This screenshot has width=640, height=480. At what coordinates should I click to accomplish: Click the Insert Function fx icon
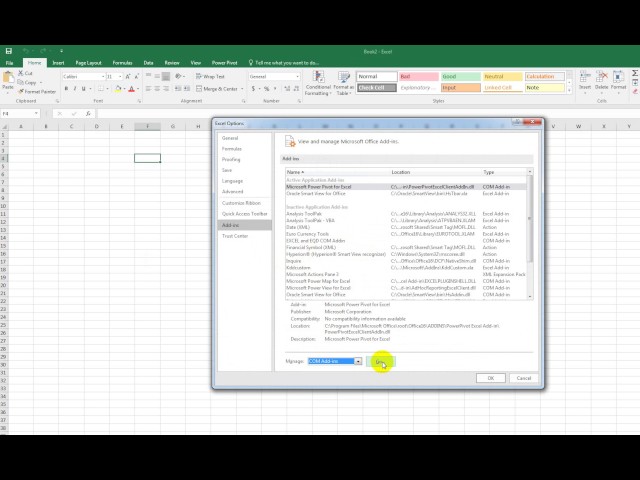[88, 113]
